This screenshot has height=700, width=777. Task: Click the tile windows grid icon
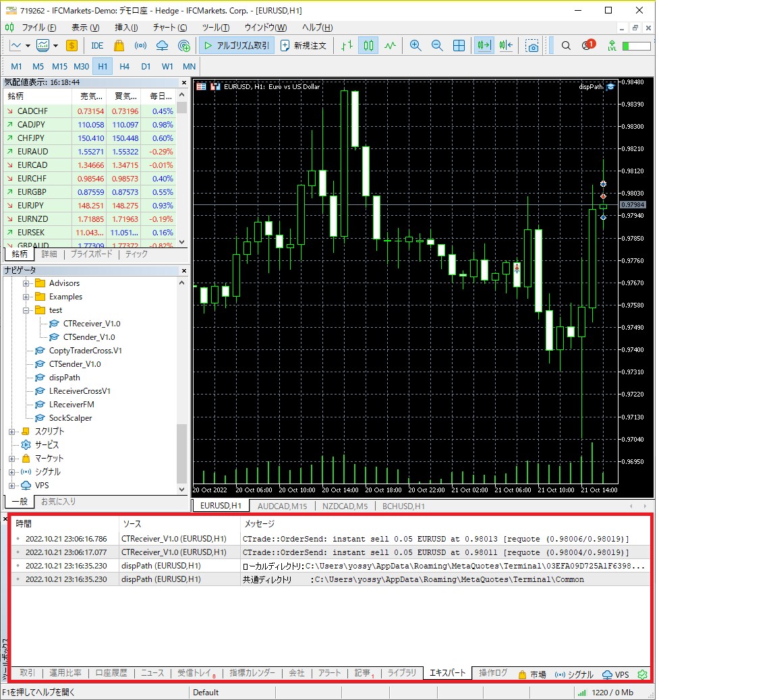pos(459,46)
